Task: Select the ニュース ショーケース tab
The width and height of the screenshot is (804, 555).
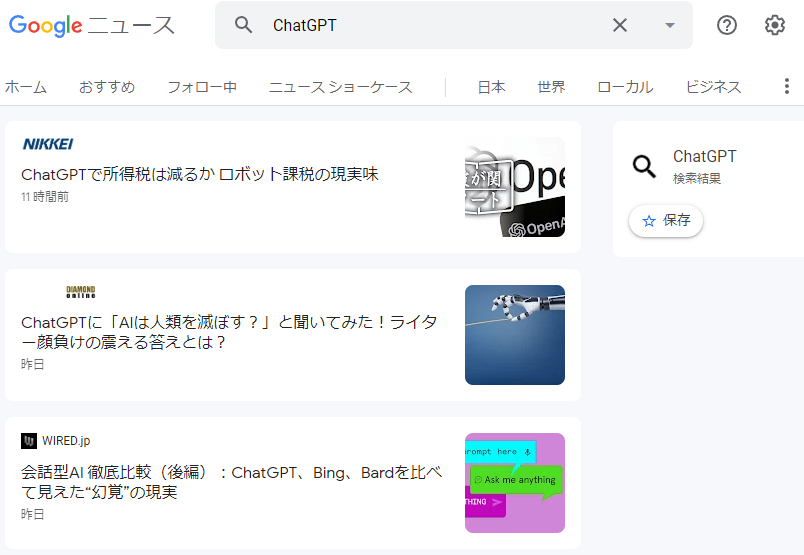Action: pyautogui.click(x=340, y=87)
